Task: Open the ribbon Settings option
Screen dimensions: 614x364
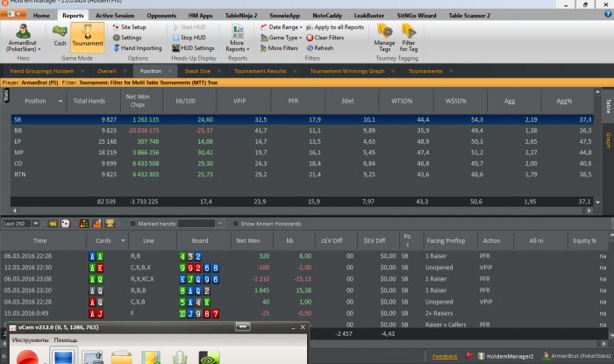Action: click(127, 38)
